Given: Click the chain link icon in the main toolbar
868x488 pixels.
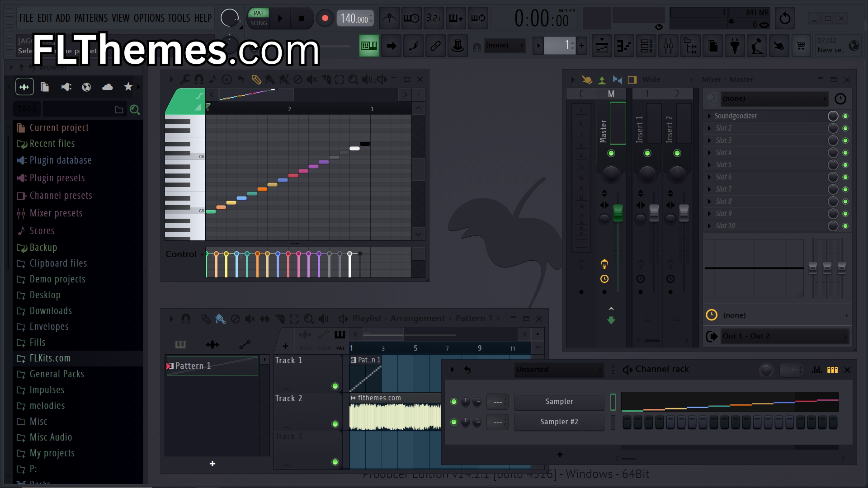Looking at the screenshot, I should click(x=435, y=46).
